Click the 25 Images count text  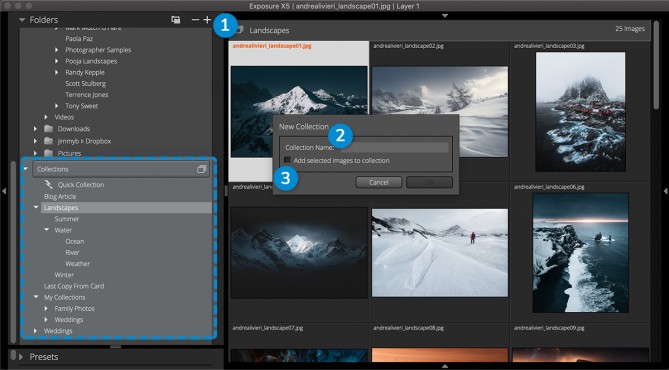point(630,29)
